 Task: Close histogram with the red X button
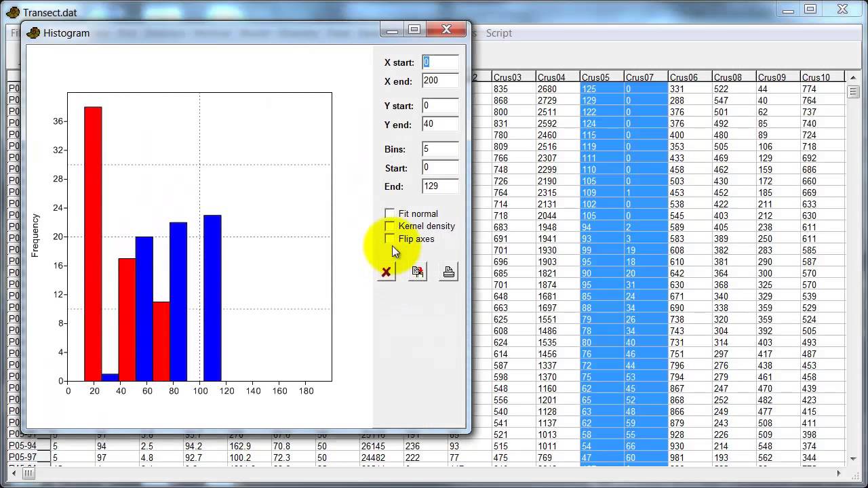point(386,272)
